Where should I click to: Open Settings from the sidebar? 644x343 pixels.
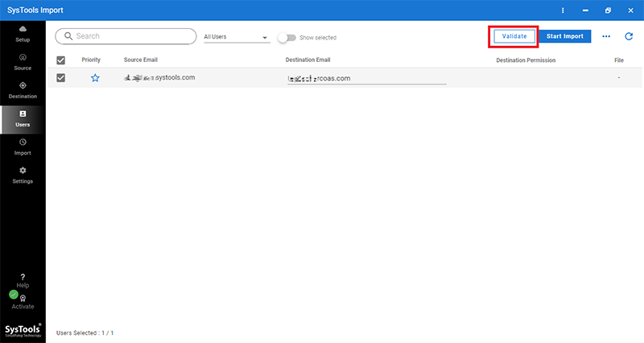click(x=23, y=176)
